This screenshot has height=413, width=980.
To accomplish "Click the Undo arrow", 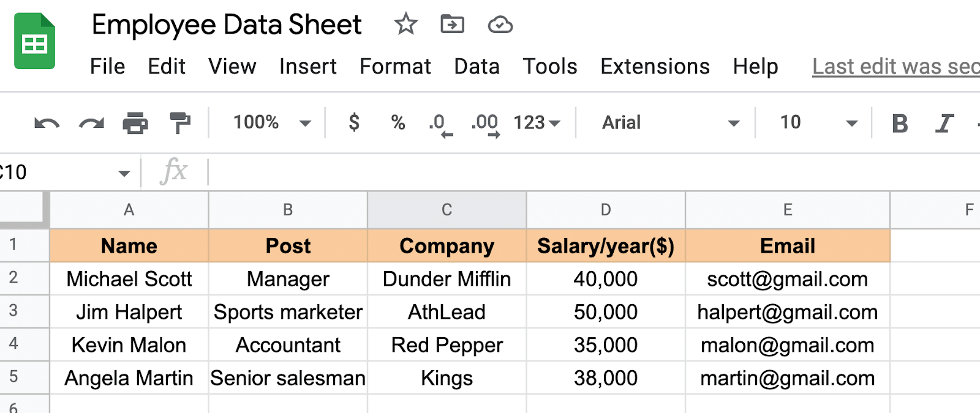I will (47, 123).
